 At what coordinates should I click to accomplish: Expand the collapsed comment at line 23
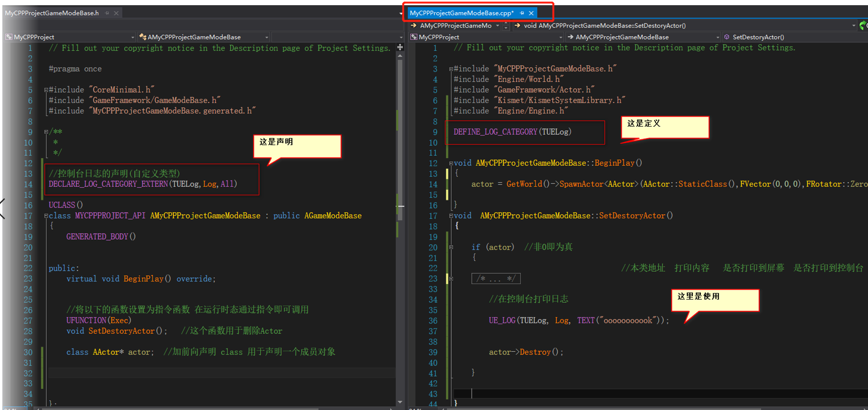451,279
